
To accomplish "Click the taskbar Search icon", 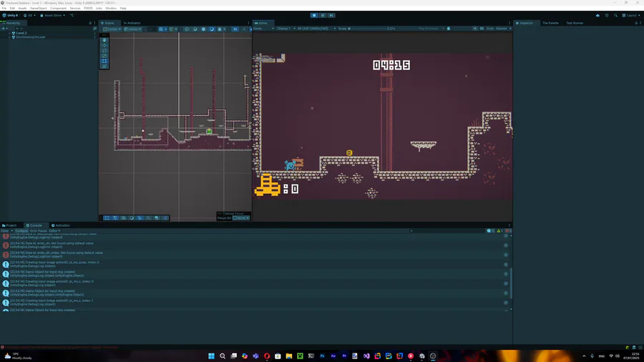I will [x=223, y=356].
